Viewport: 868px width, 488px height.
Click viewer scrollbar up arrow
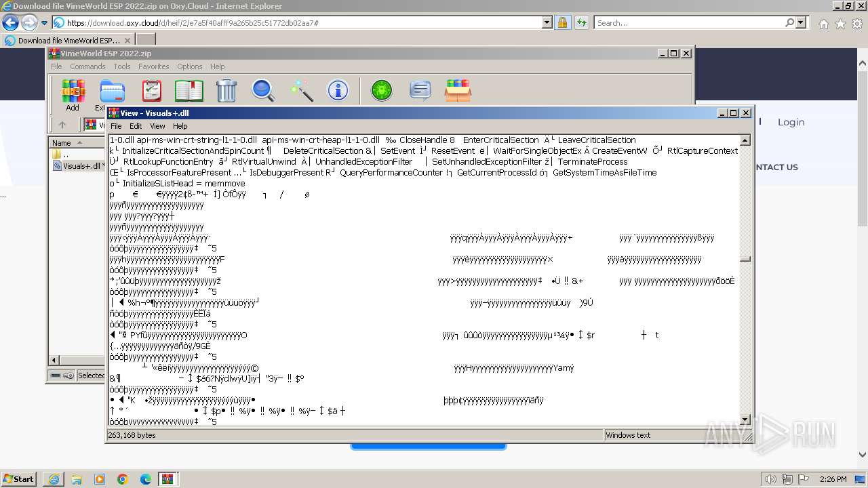tap(745, 140)
